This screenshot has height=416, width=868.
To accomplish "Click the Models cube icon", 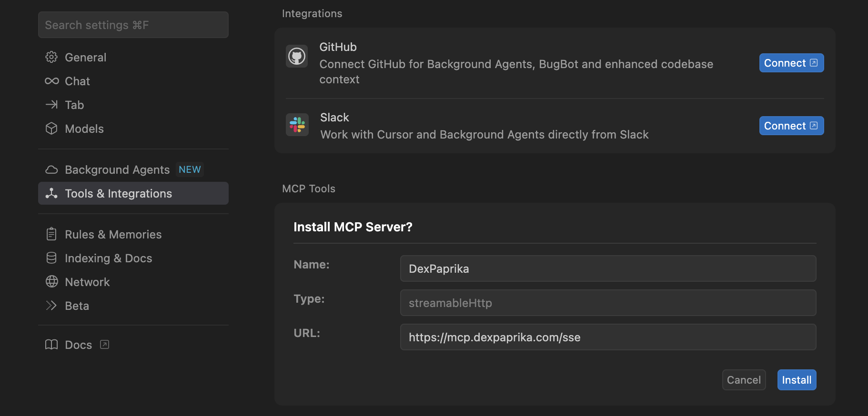I will click(51, 129).
